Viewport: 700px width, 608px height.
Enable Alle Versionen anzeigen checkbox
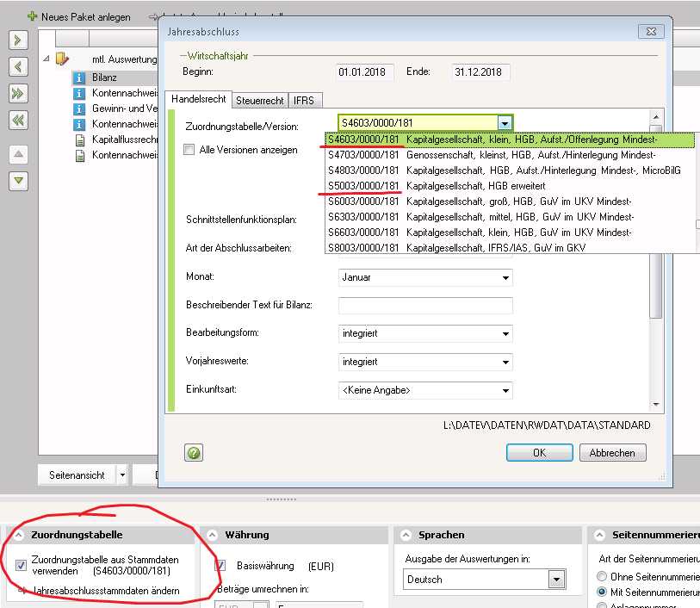[x=189, y=150]
